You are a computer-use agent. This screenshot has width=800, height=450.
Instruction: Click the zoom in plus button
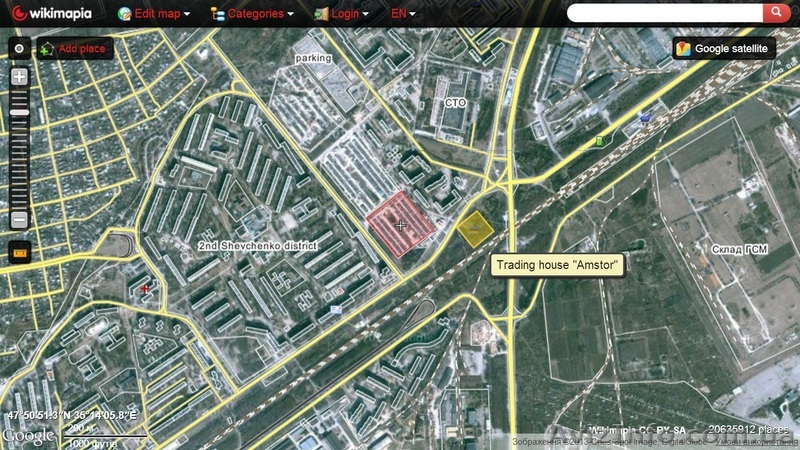[18, 77]
